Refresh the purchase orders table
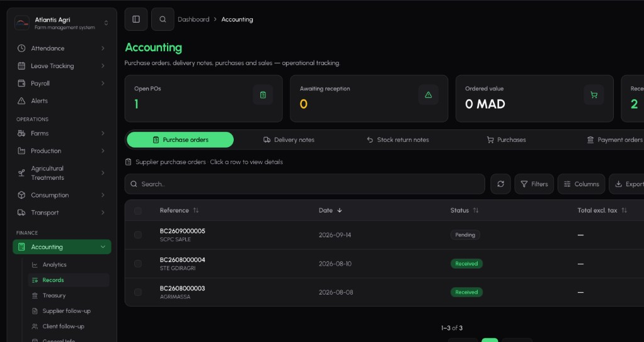 501,184
